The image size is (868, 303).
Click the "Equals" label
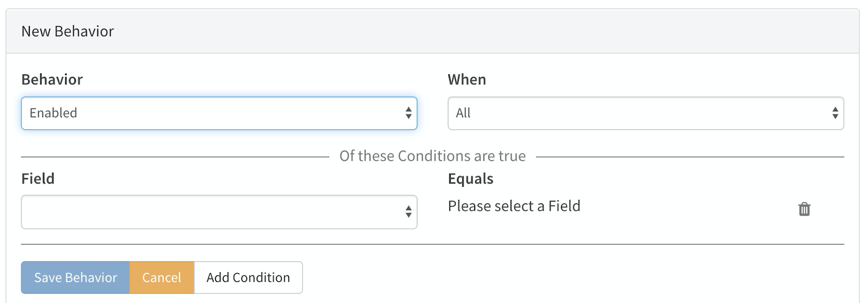click(470, 179)
